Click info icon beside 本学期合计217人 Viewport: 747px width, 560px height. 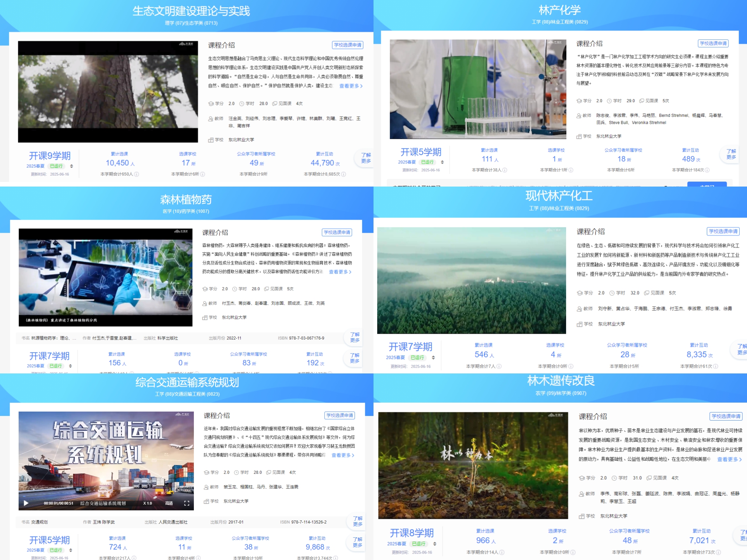[x=134, y=558]
